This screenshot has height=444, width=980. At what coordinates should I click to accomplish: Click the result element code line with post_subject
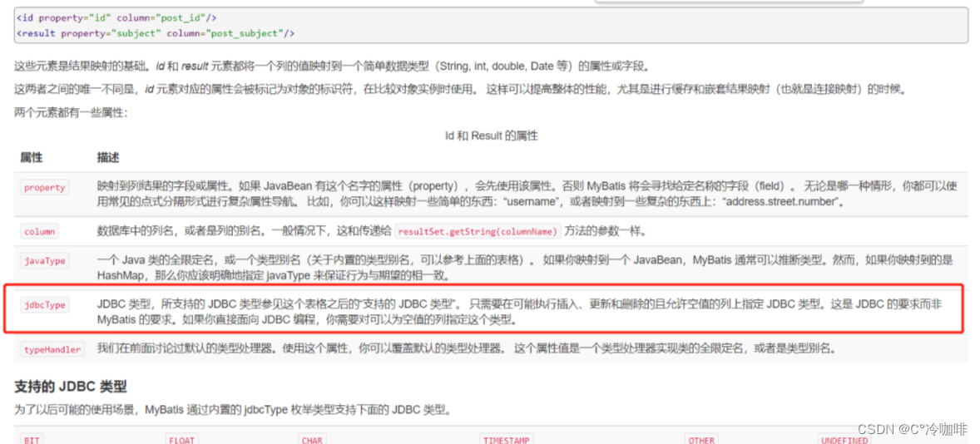(x=156, y=33)
